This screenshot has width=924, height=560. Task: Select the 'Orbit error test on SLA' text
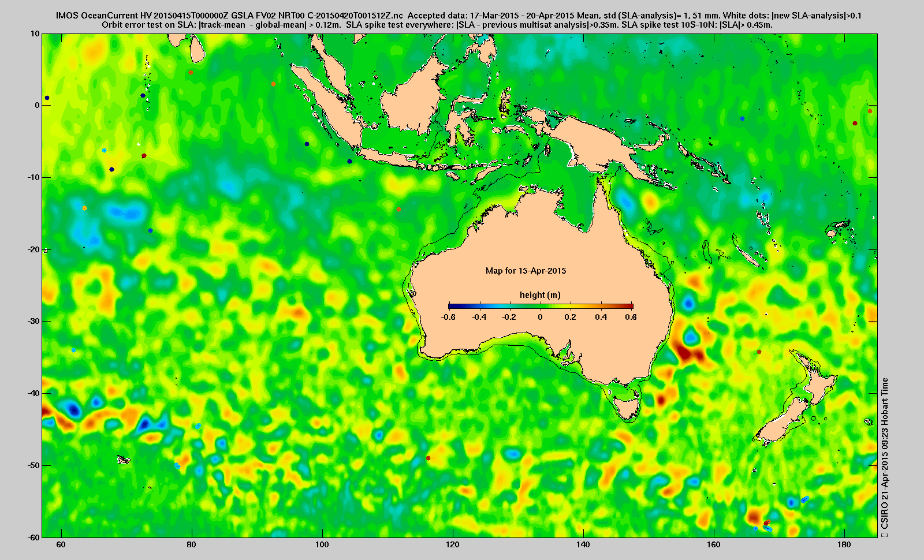tap(149, 25)
